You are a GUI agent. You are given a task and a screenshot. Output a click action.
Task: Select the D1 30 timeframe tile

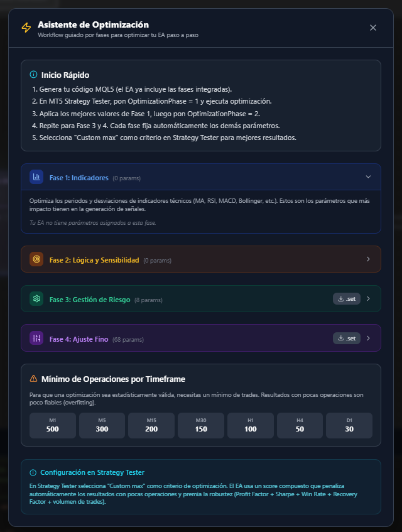(x=349, y=425)
